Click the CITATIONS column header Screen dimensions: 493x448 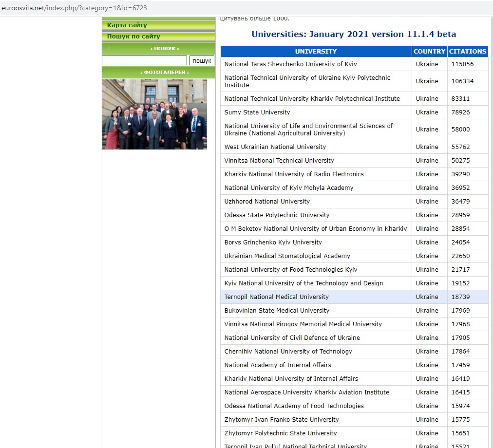click(x=467, y=52)
